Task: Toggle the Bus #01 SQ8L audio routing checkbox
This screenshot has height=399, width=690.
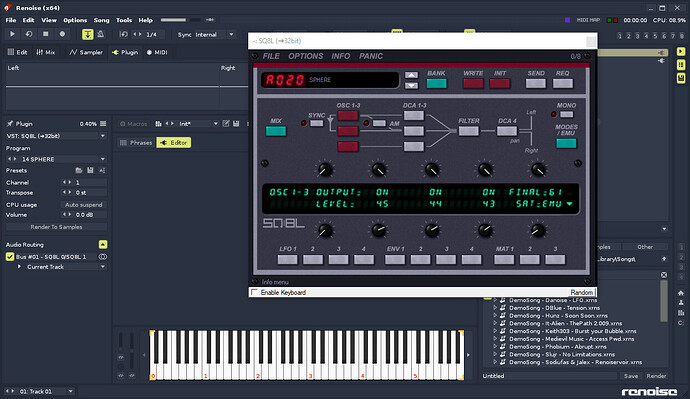Action: click(10, 256)
